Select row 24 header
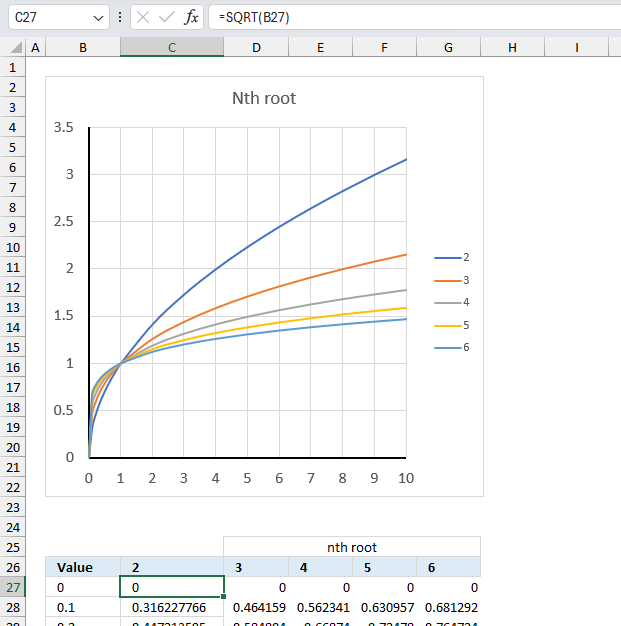 pos(12,527)
